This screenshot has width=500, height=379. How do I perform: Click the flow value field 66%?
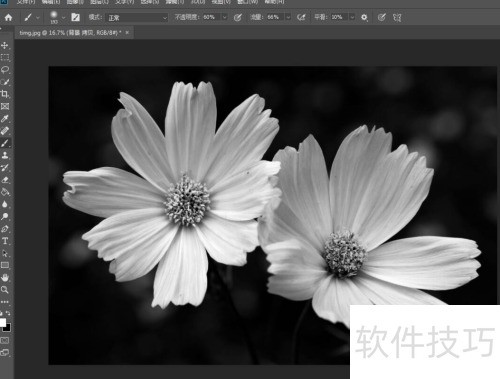pyautogui.click(x=275, y=17)
